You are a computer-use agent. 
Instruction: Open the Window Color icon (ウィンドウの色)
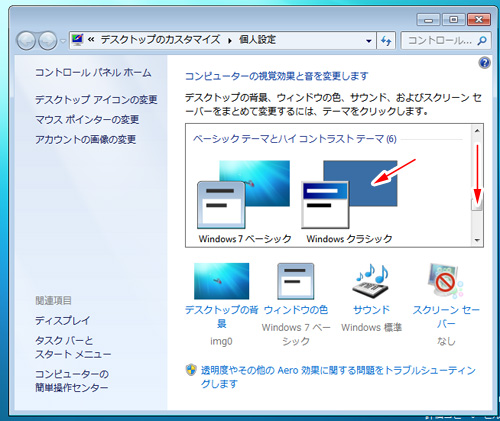tap(296, 281)
